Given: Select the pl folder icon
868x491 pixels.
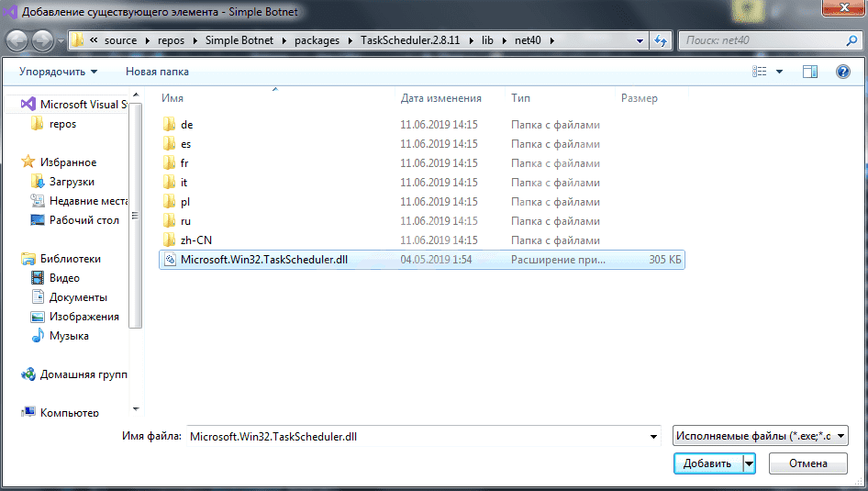Looking at the screenshot, I should (x=170, y=202).
